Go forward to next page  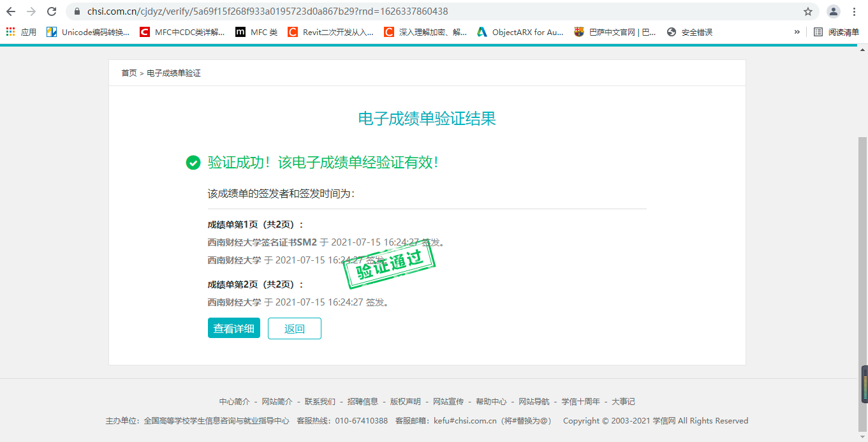31,11
